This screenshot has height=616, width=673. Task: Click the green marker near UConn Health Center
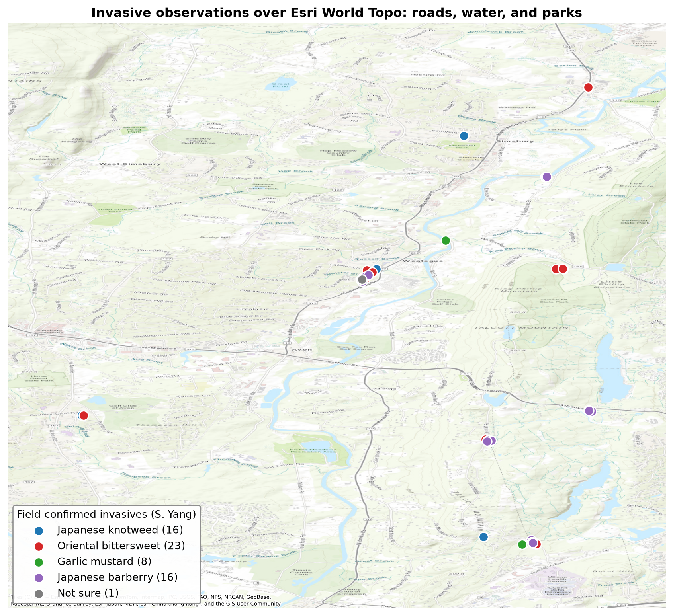coord(522,544)
